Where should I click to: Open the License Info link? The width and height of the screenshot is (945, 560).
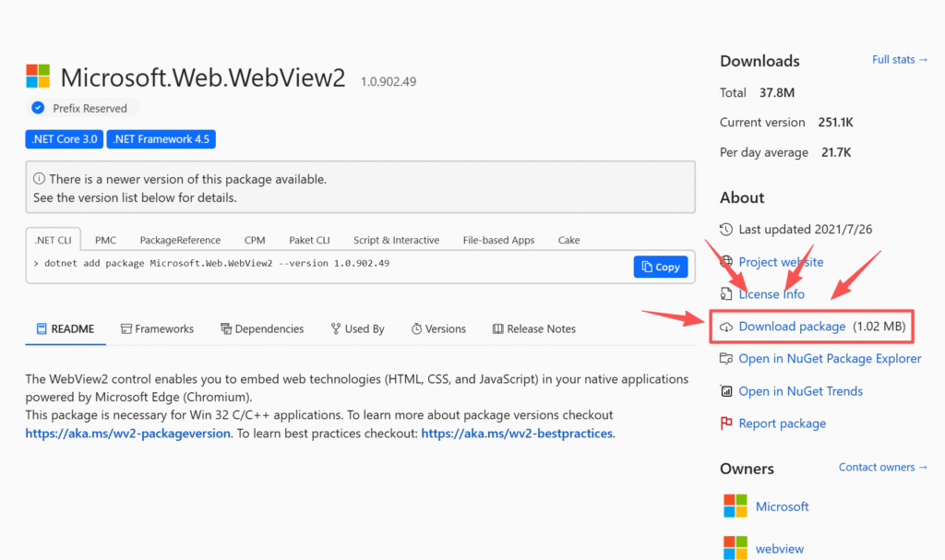point(772,294)
